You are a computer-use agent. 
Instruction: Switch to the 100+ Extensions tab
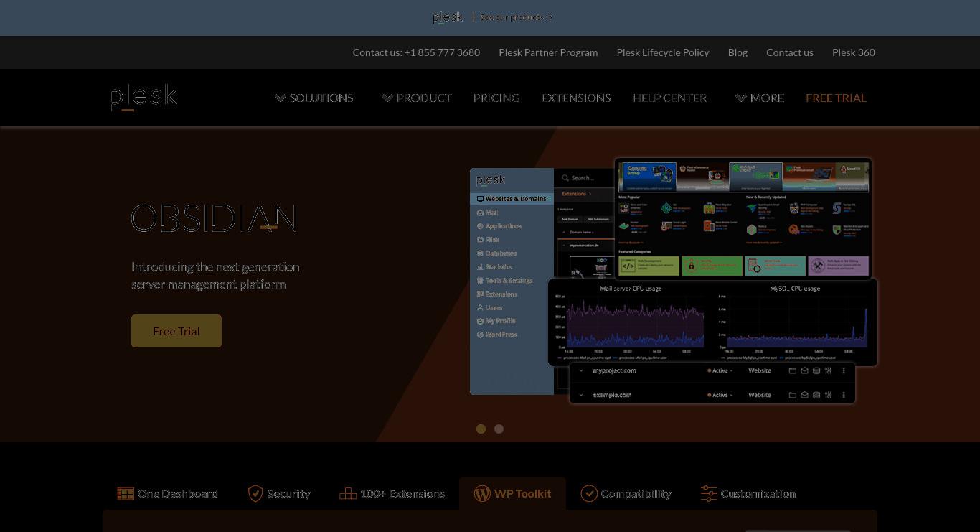pos(392,493)
